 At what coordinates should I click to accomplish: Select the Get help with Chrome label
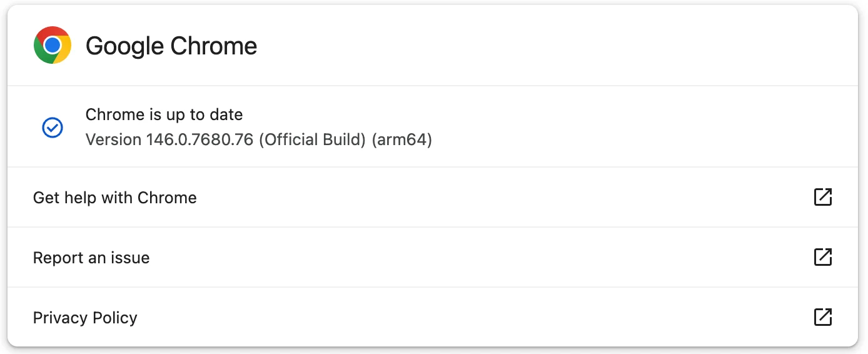point(114,198)
